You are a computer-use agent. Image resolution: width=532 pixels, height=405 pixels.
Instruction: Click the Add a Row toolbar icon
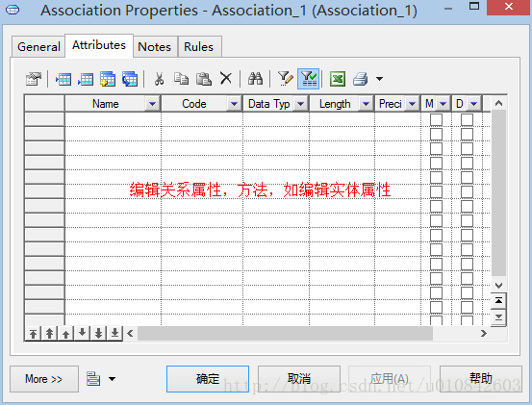point(86,79)
